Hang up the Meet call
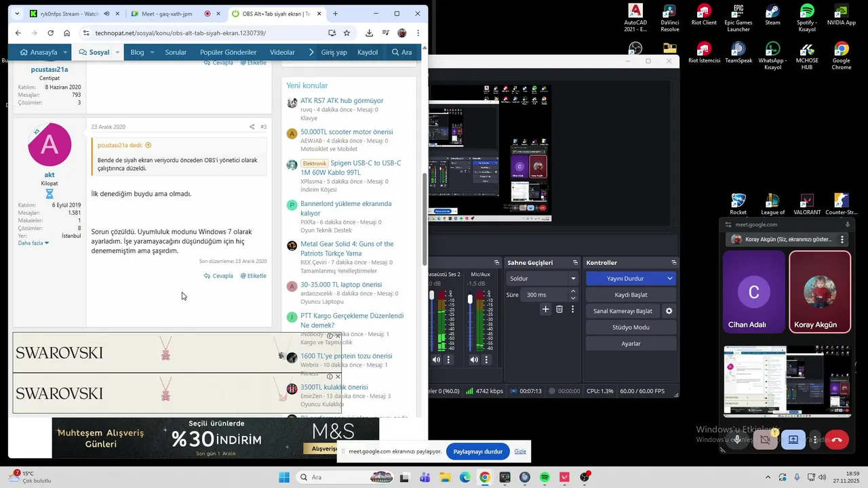The width and height of the screenshot is (868, 488). [837, 439]
